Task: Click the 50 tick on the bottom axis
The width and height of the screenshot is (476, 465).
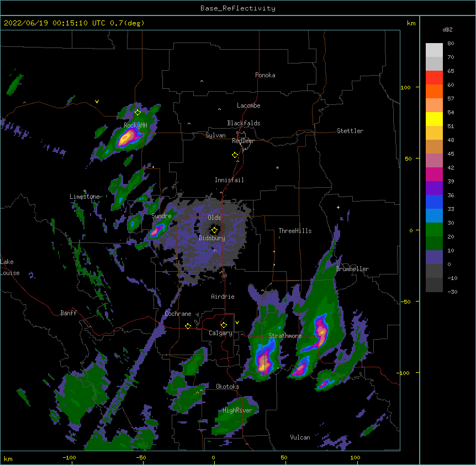Action: pos(284,457)
